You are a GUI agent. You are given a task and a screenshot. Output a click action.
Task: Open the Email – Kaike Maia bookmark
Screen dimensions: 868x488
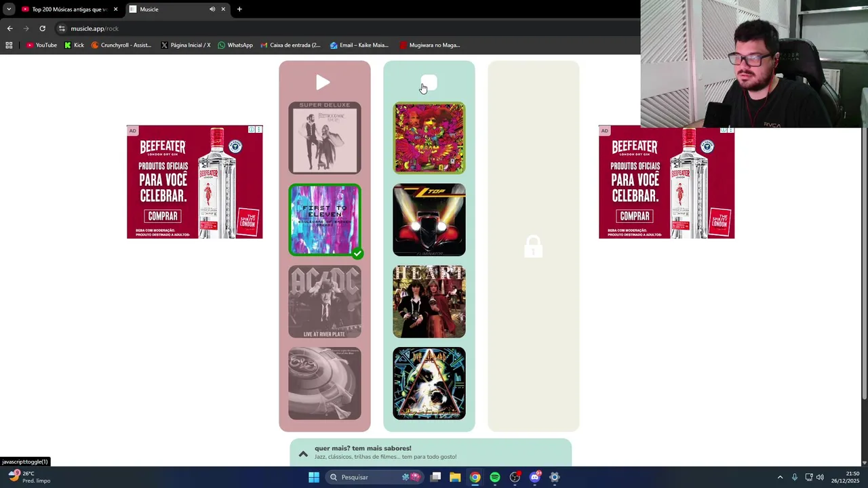click(359, 45)
